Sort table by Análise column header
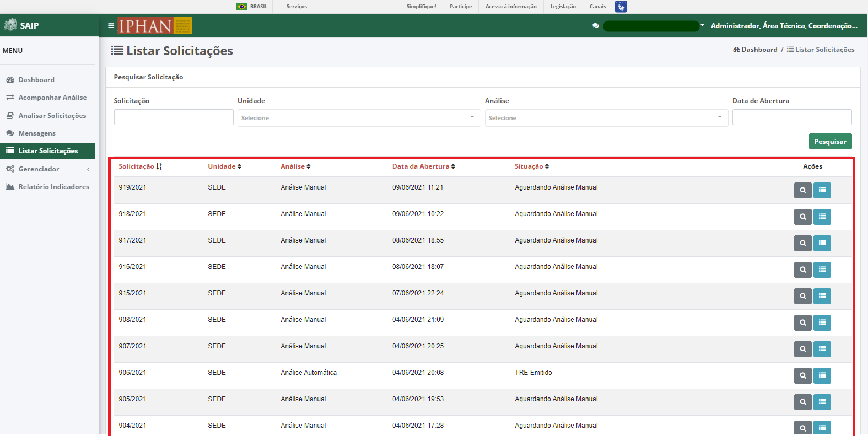 click(295, 166)
